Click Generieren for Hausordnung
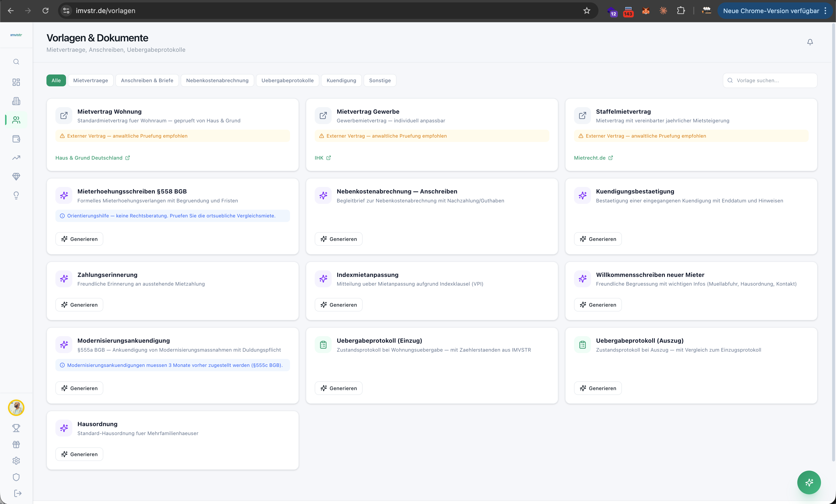Viewport: 836px width, 504px height. 79,454
